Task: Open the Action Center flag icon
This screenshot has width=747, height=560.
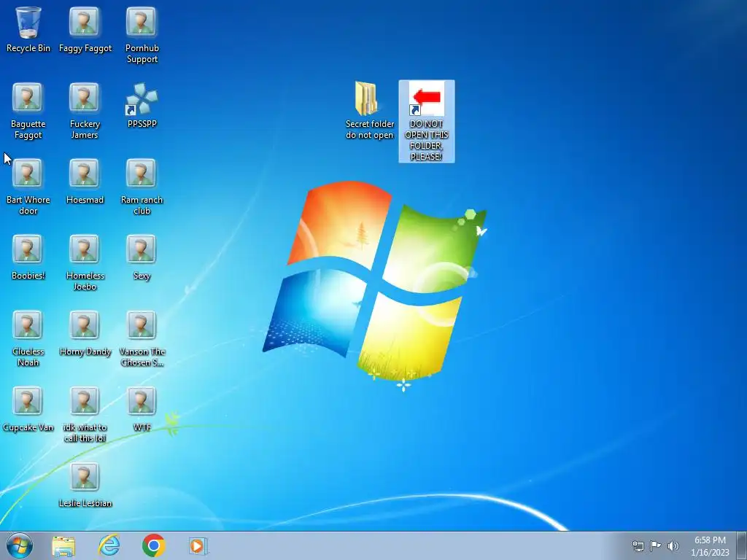Action: tap(656, 546)
